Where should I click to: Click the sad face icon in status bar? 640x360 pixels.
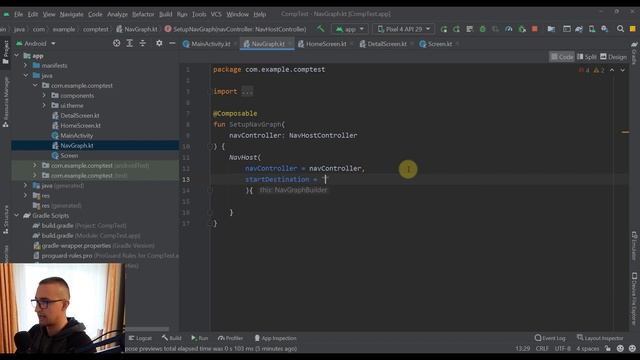pyautogui.click(x=633, y=349)
